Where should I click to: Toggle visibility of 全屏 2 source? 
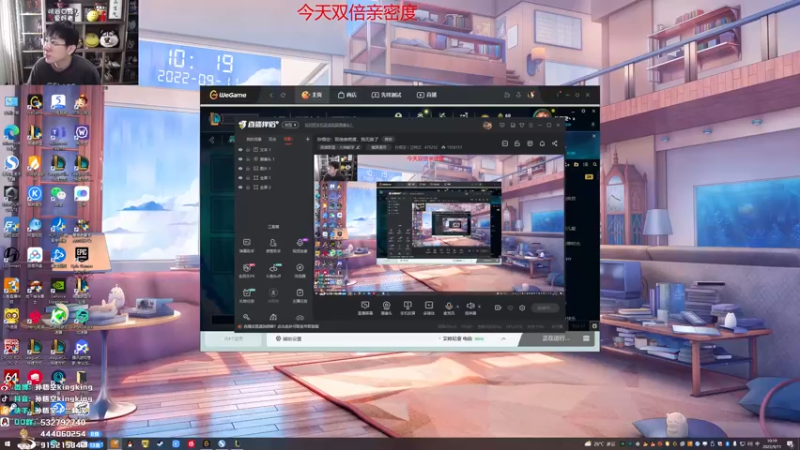point(240,187)
